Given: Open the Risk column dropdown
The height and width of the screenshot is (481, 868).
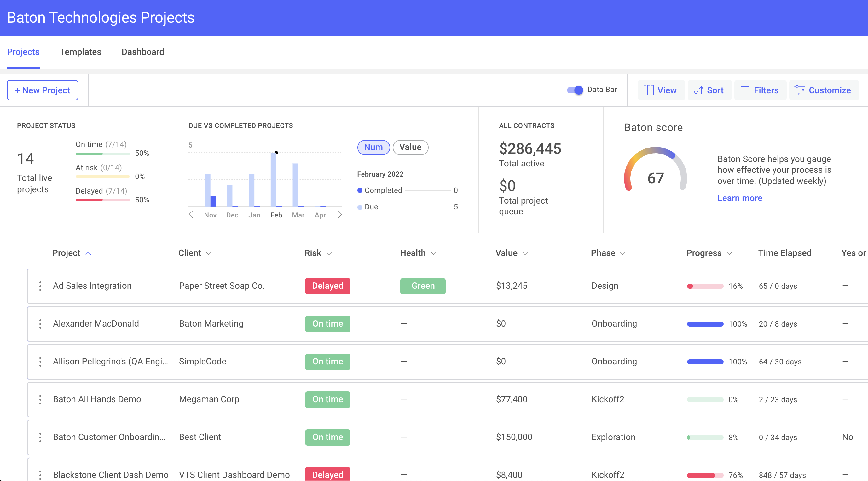Looking at the screenshot, I should 330,253.
